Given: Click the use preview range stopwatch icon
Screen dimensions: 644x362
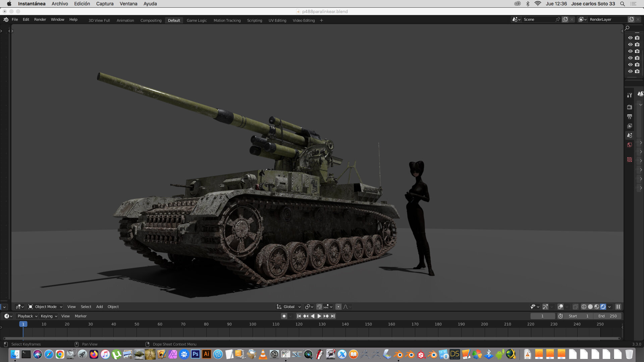Looking at the screenshot, I should (x=560, y=316).
